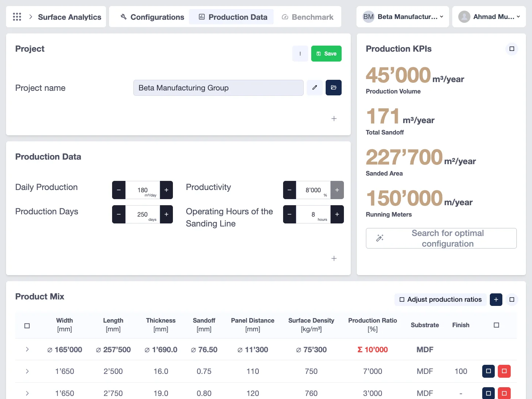Switch to the Configurations tab

pyautogui.click(x=152, y=17)
